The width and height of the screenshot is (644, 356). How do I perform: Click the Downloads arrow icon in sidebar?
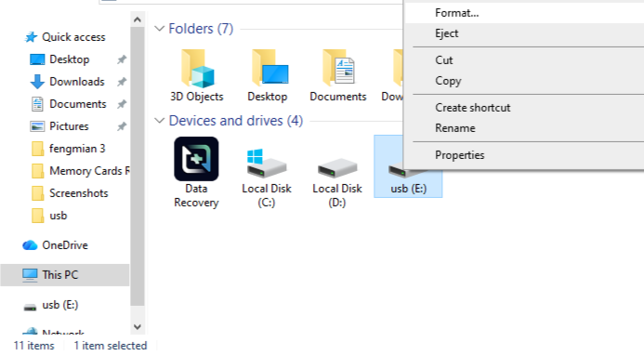37,82
